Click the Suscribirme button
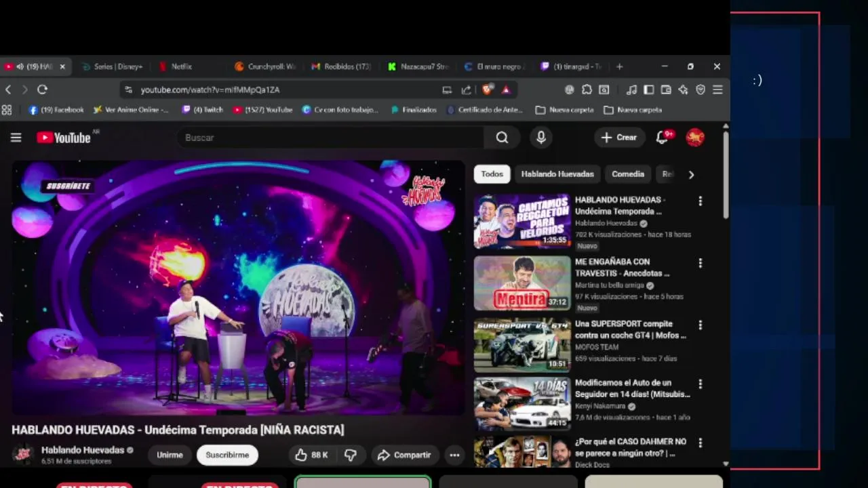The height and width of the screenshot is (488, 868). point(227,455)
